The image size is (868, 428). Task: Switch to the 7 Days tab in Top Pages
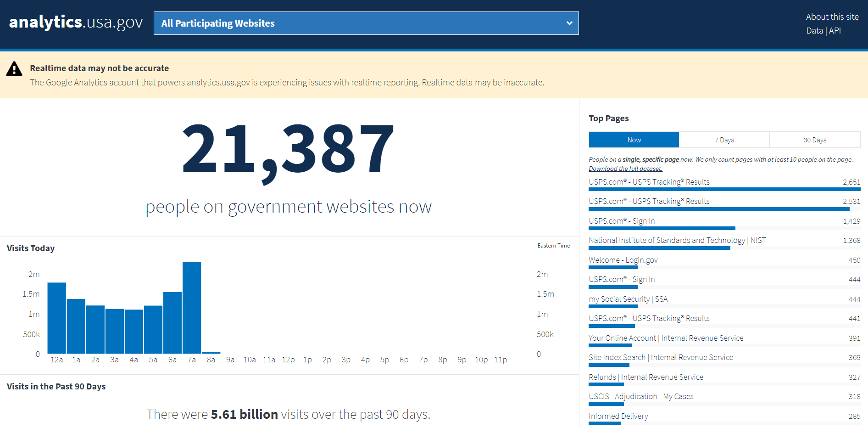pyautogui.click(x=724, y=140)
